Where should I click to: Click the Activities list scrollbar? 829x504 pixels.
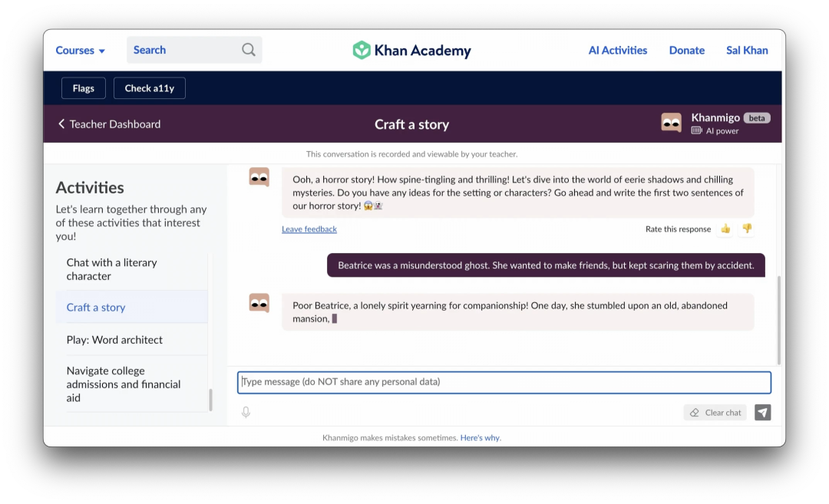tap(210, 400)
